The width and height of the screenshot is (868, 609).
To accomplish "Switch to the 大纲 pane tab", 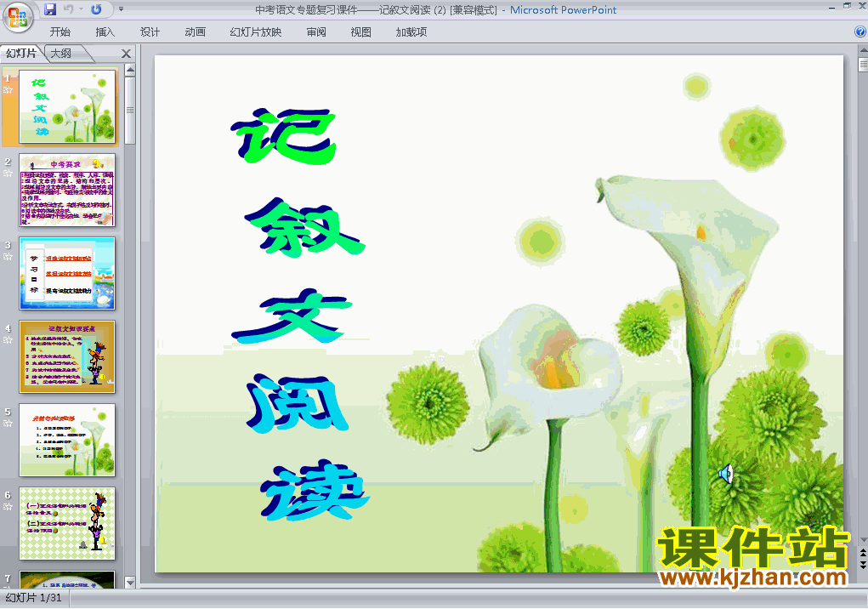I will (61, 53).
